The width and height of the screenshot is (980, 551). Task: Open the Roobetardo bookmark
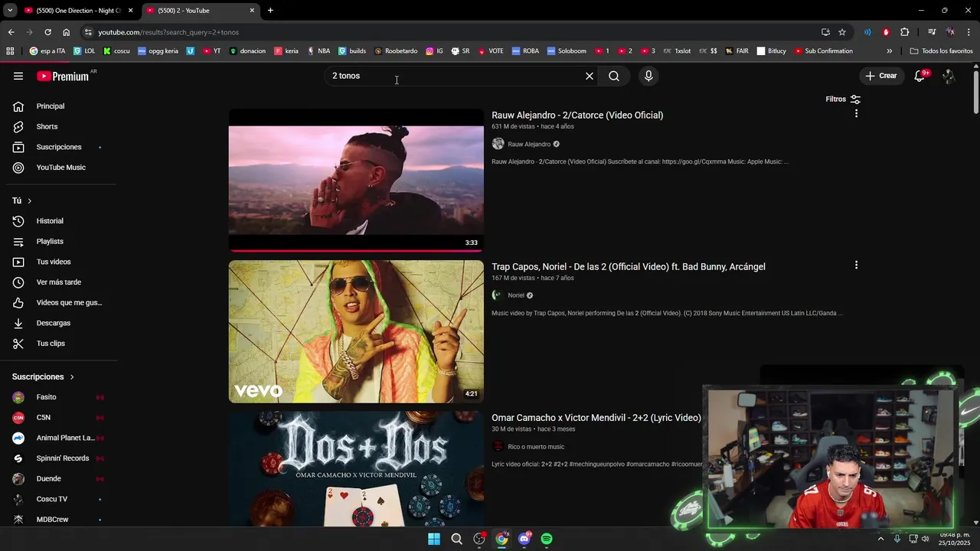pyautogui.click(x=396, y=51)
